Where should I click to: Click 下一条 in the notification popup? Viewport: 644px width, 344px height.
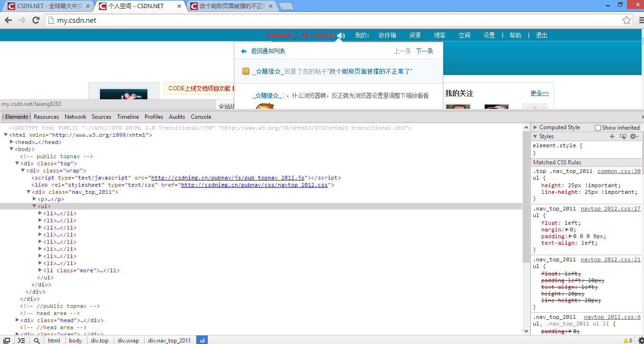pos(425,51)
